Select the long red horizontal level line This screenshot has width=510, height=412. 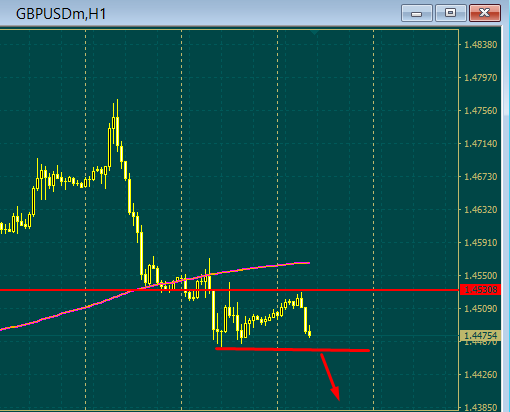click(229, 290)
